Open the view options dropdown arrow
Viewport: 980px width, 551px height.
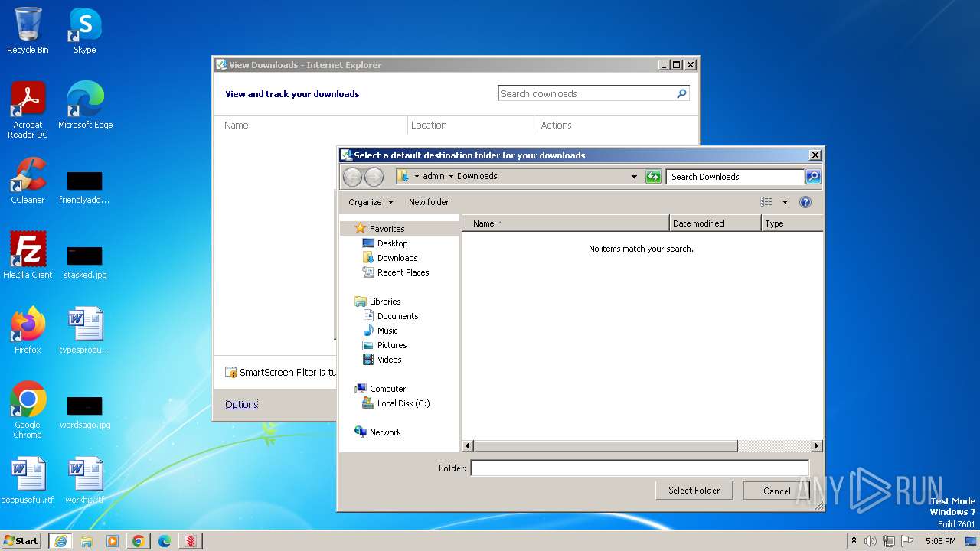[x=785, y=202]
